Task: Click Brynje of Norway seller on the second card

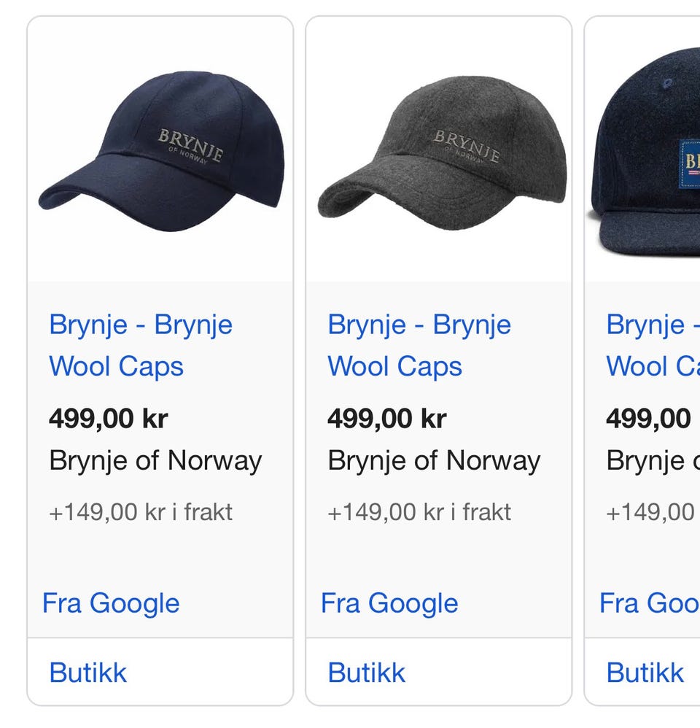Action: point(434,461)
